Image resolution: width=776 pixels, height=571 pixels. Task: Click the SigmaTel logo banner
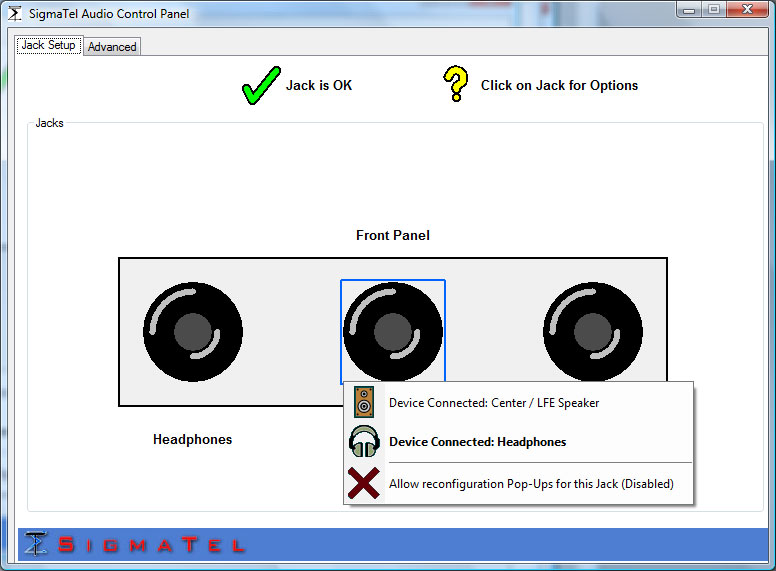coord(392,544)
